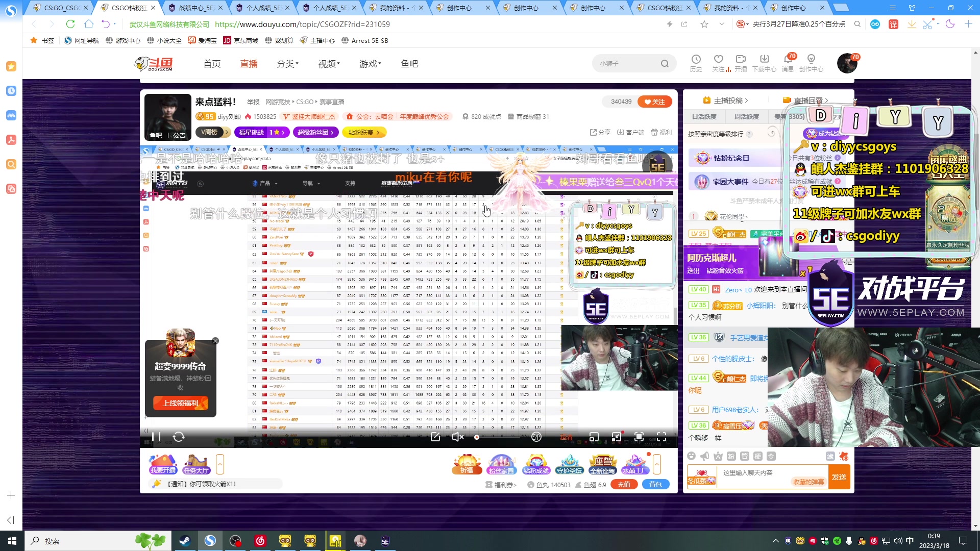
Task: Expand the 游戏 dropdown menu
Action: 370,64
